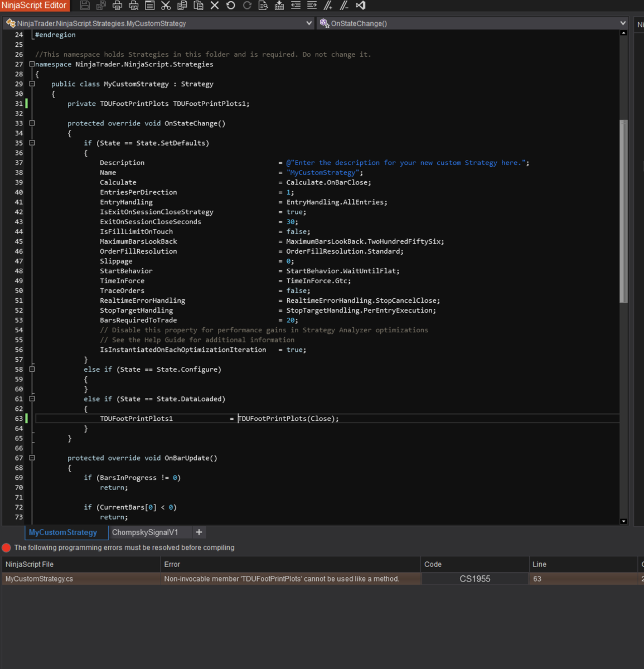Click the private TDUFootPrintPlots declaration line 31
The height and width of the screenshot is (669, 644).
(158, 104)
